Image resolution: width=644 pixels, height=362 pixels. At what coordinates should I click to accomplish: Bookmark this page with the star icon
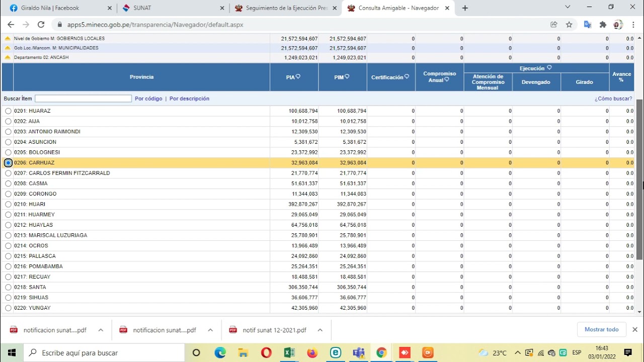(569, 24)
